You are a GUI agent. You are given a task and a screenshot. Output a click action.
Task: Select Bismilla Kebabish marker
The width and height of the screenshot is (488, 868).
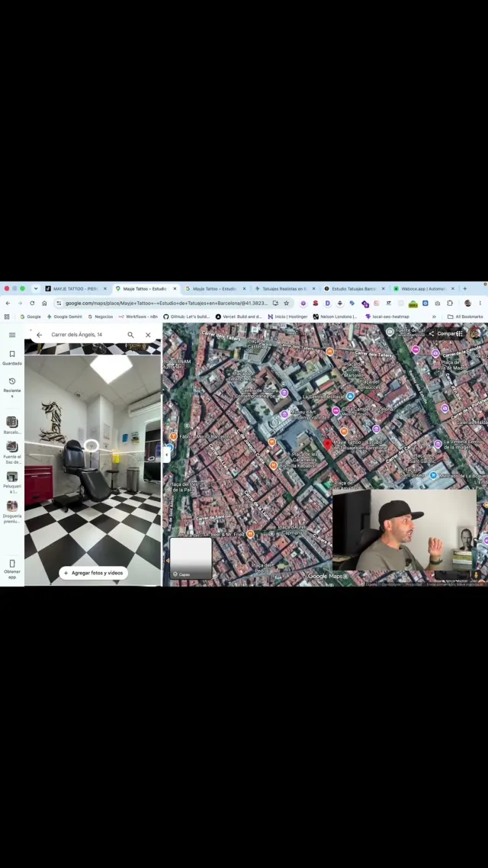[x=273, y=465]
